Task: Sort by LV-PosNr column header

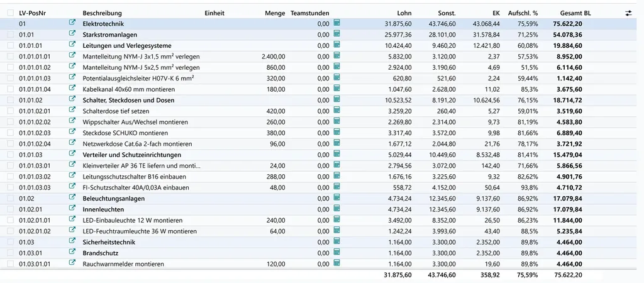Action: pyautogui.click(x=31, y=13)
